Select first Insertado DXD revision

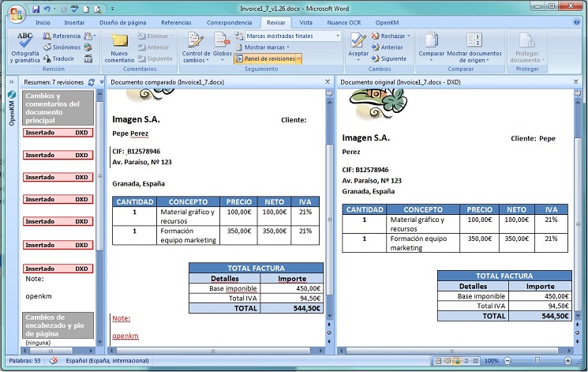[58, 133]
